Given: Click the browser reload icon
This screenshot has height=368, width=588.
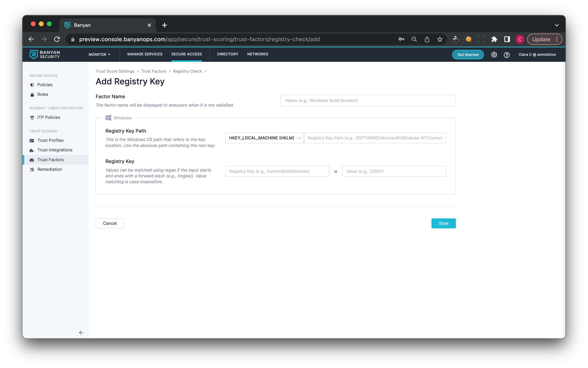Looking at the screenshot, I should click(57, 39).
